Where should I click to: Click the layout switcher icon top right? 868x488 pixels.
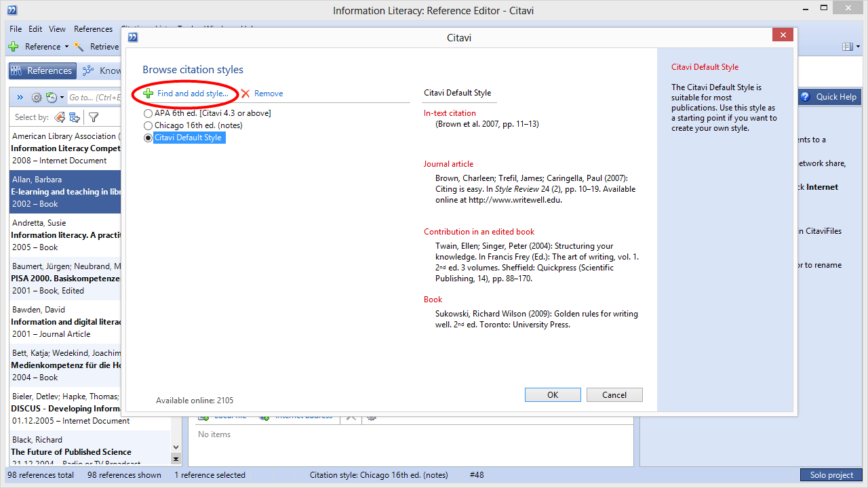point(847,47)
